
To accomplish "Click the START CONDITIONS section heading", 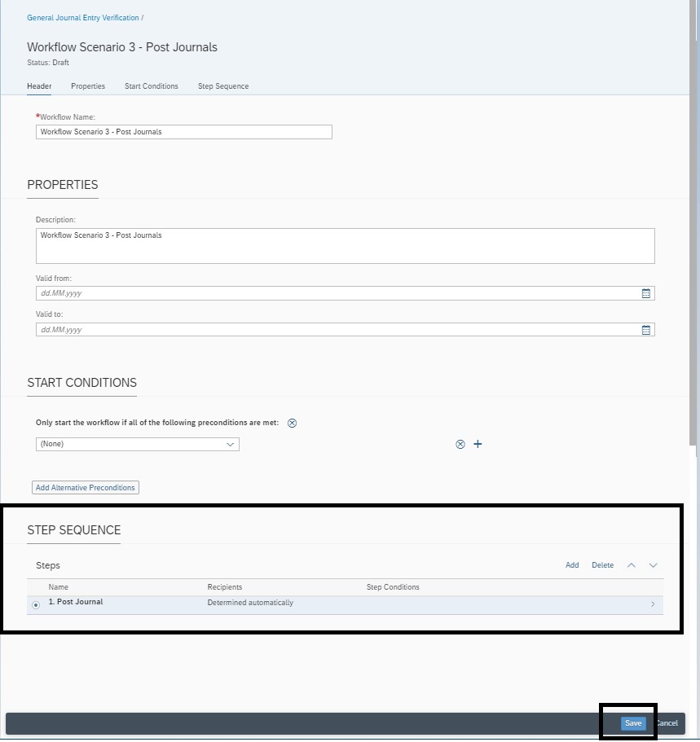I will tap(82, 382).
